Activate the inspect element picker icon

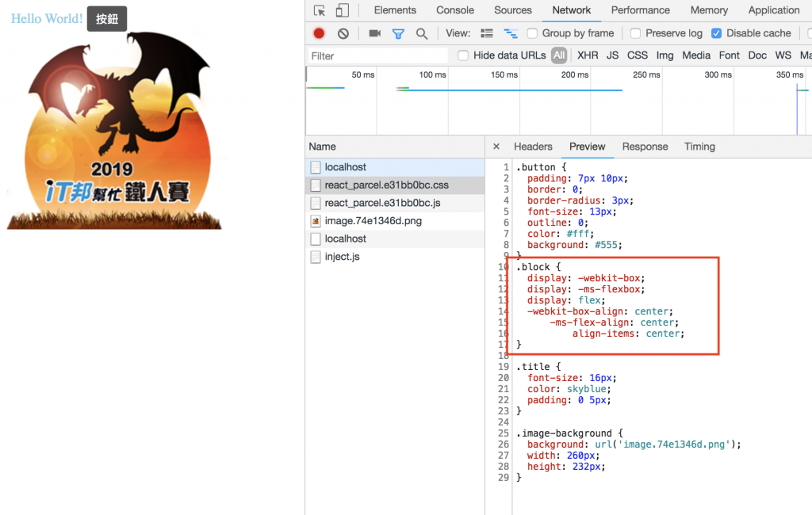click(320, 10)
